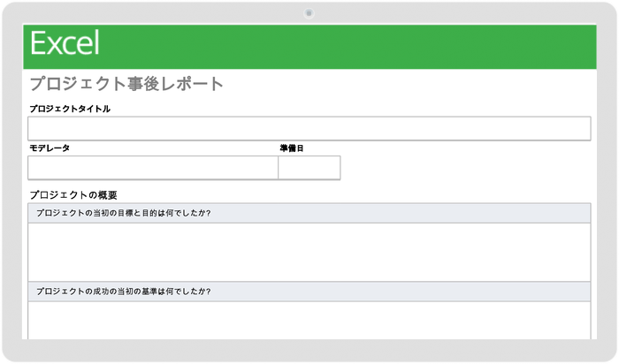
Task: Click the project title input field
Action: [309, 128]
